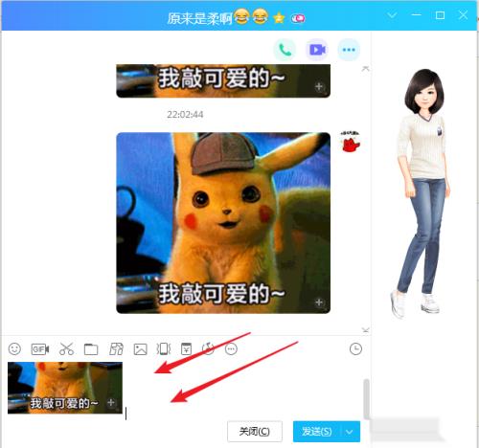Open the title bar dropdown chevron

click(x=392, y=15)
